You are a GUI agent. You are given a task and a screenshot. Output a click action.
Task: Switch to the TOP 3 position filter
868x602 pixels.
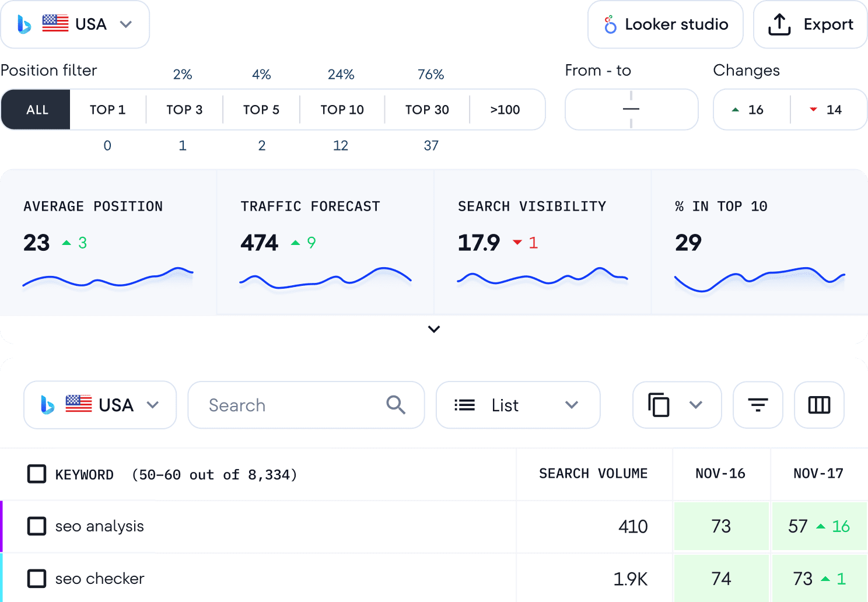(184, 110)
